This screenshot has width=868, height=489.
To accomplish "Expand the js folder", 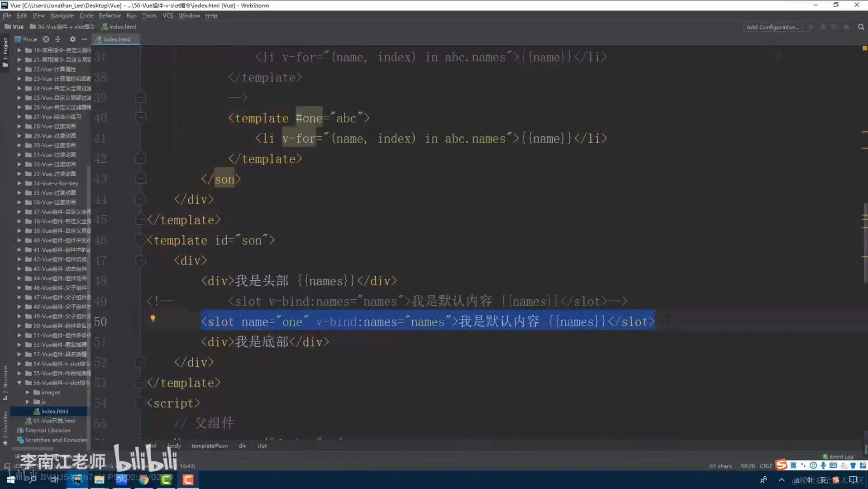I will coord(27,402).
